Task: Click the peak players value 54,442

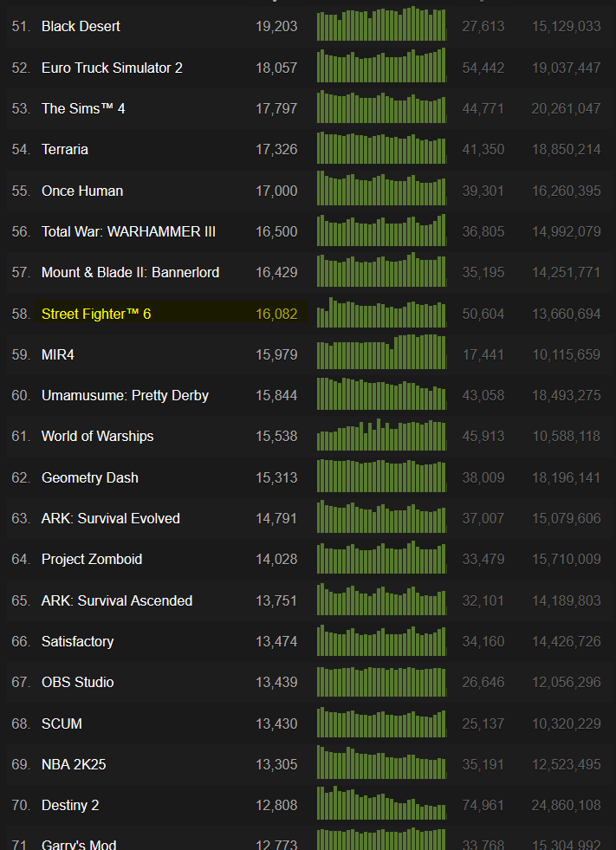Action: pos(483,68)
